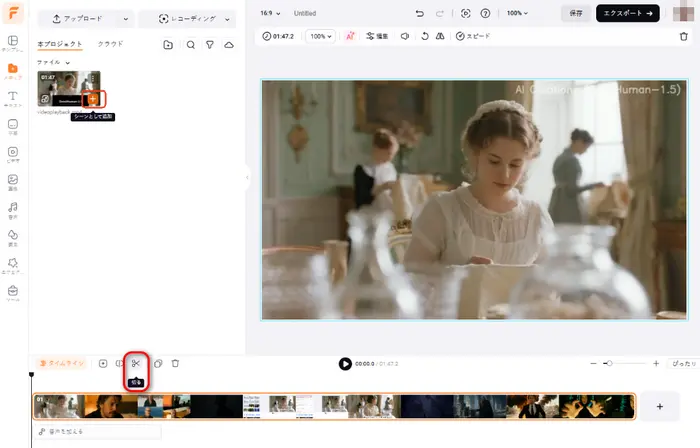Click the new folder icon in media panel

[x=167, y=45]
